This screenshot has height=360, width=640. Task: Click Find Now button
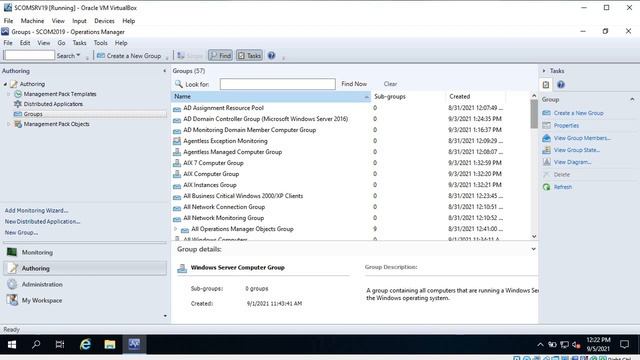tap(354, 84)
